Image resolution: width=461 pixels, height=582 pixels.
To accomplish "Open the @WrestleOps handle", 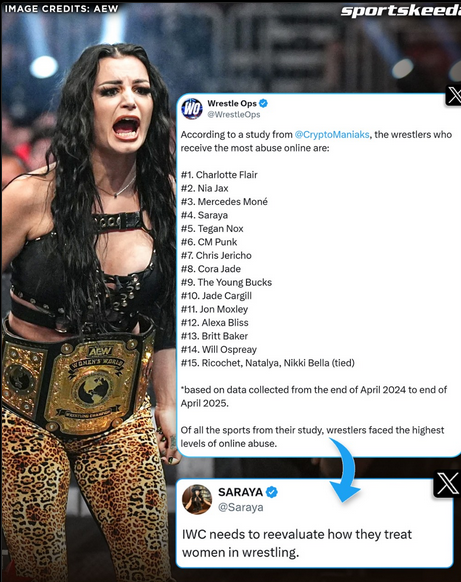I will point(233,115).
